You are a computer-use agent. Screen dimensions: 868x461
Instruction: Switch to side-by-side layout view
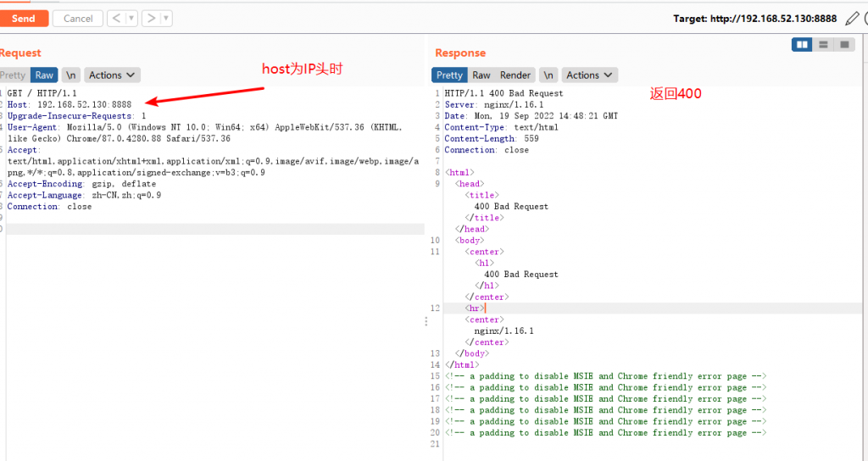pos(802,44)
